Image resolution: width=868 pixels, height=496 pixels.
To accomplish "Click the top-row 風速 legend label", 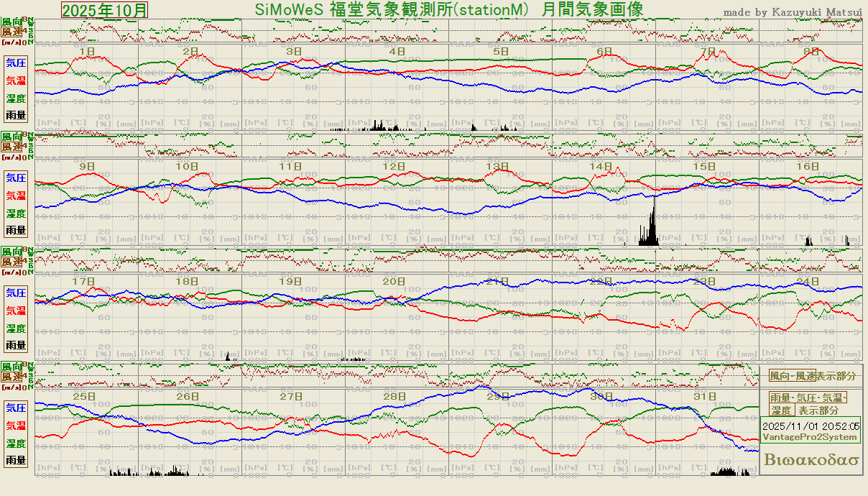I will (11, 32).
